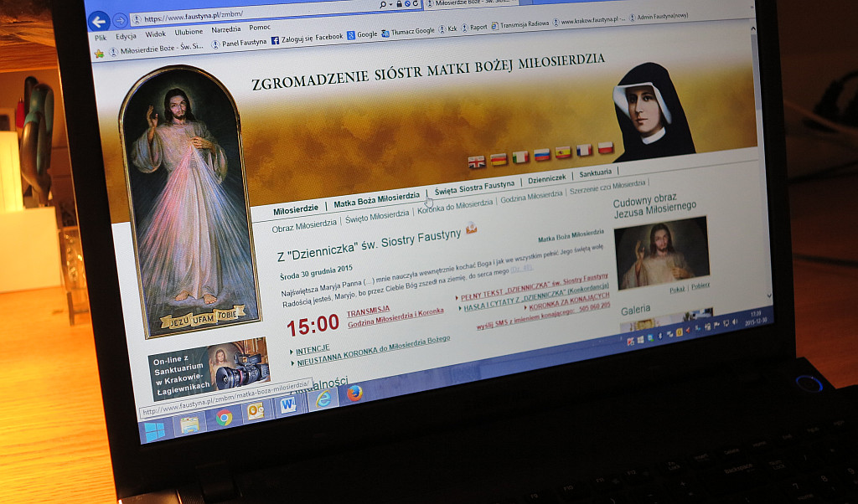
Task: Click the large Jezu Ufam Tobie image
Action: coord(190,203)
